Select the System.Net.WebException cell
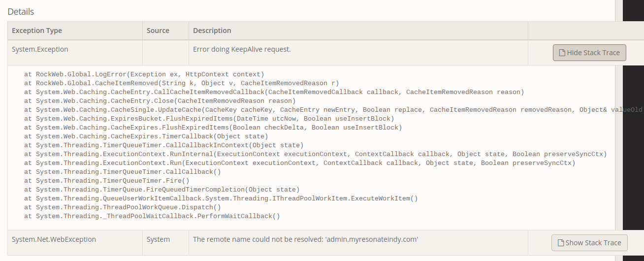The width and height of the screenshot is (644, 261). coord(54,239)
